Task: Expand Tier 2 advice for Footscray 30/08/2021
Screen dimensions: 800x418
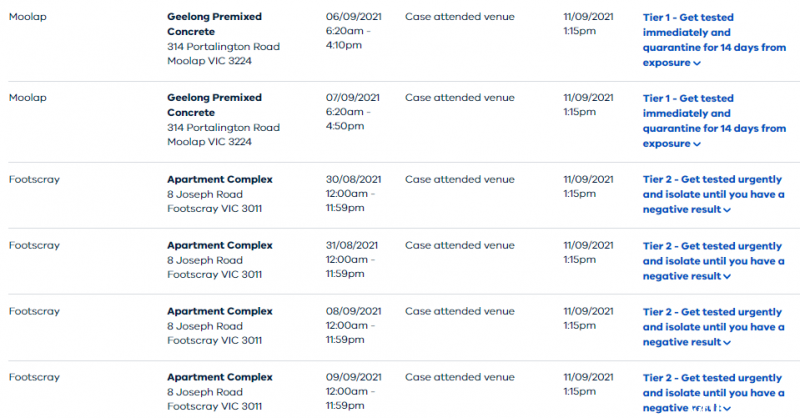Action: click(713, 194)
